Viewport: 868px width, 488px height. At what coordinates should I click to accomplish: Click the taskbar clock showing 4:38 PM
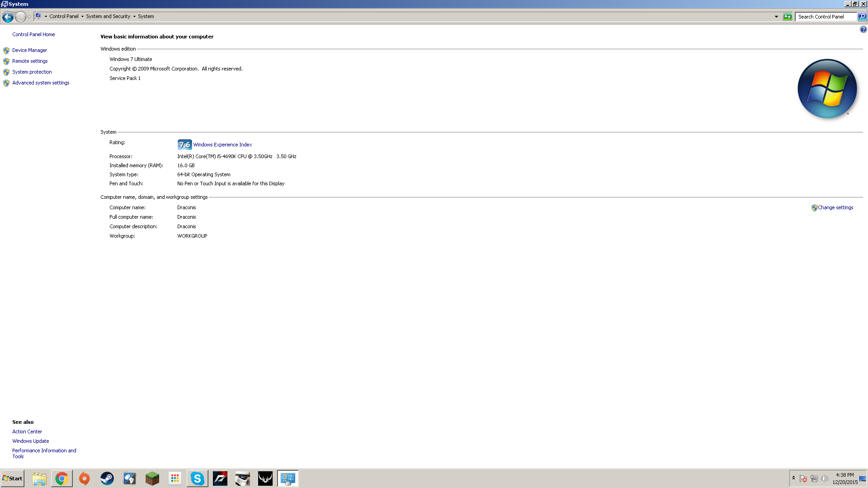[x=845, y=479]
